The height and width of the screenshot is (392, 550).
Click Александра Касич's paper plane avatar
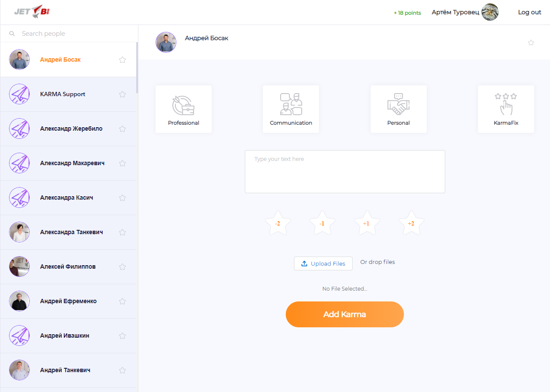(19, 198)
